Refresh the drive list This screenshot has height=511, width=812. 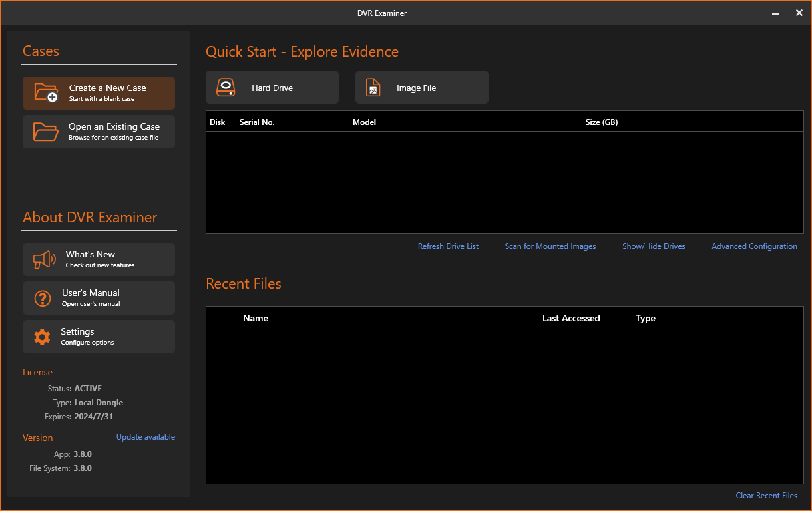click(x=448, y=246)
